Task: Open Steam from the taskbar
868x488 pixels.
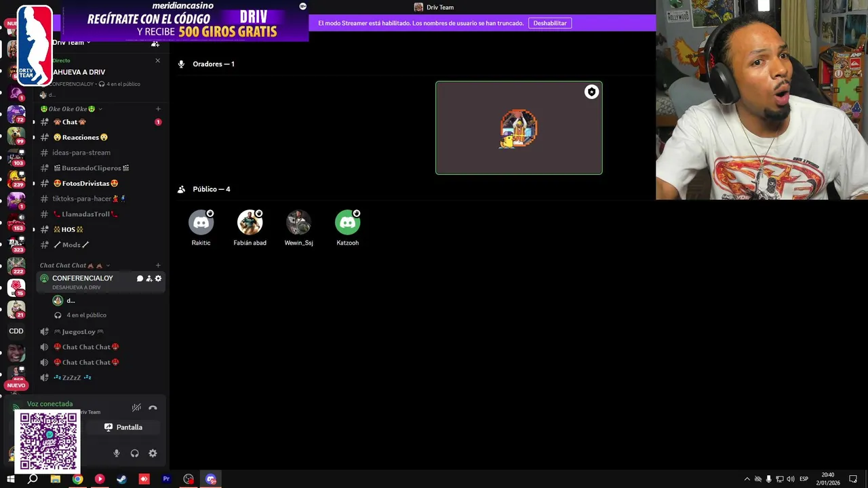Action: click(x=122, y=479)
